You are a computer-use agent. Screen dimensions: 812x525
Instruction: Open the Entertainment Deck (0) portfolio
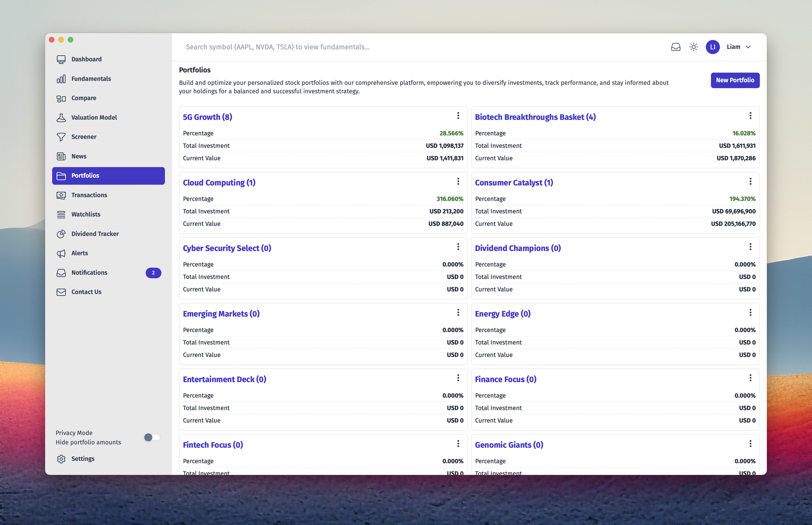click(224, 379)
